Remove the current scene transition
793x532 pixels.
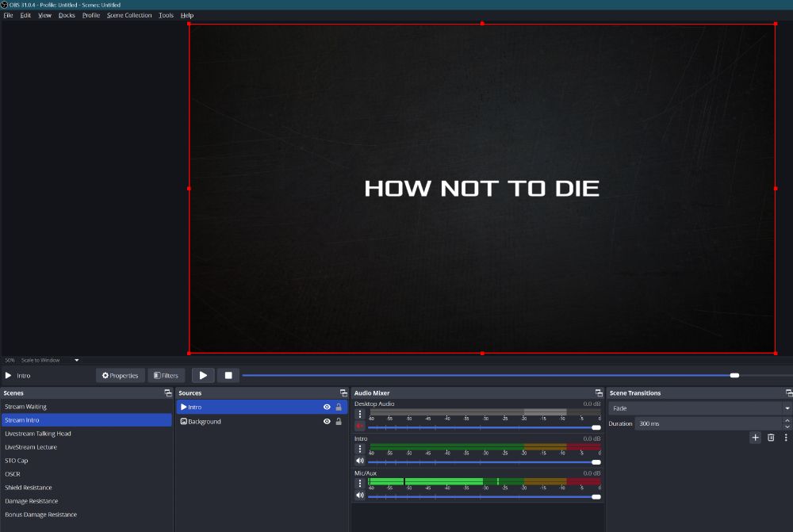click(771, 438)
